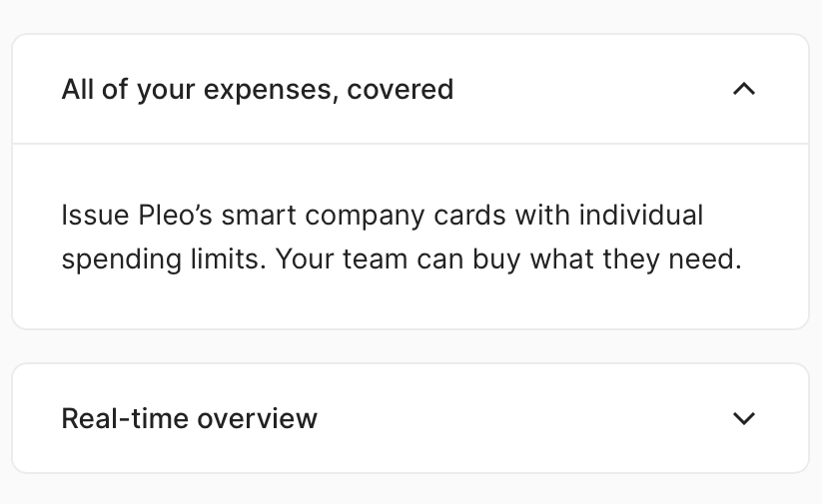Expand the Real-time overview accordion
Image resolution: width=822 pixels, height=504 pixels.
tap(410, 418)
